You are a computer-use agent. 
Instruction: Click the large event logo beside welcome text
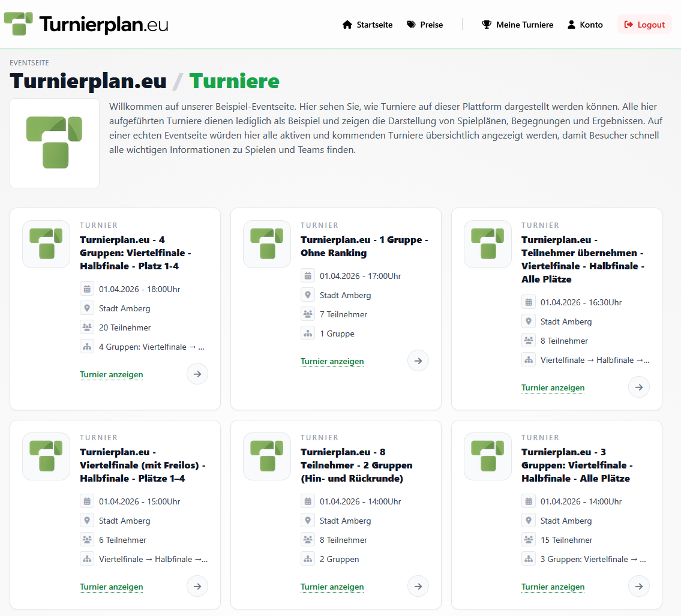pyautogui.click(x=55, y=143)
